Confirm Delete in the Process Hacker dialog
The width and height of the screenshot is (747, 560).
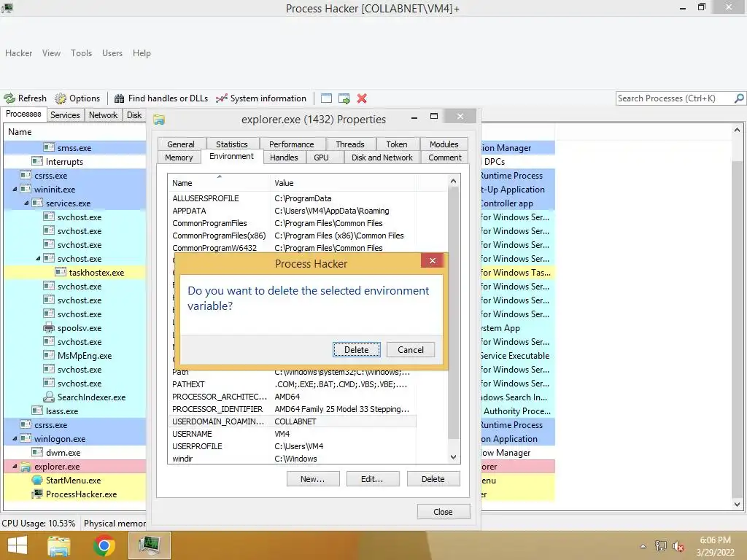(356, 349)
